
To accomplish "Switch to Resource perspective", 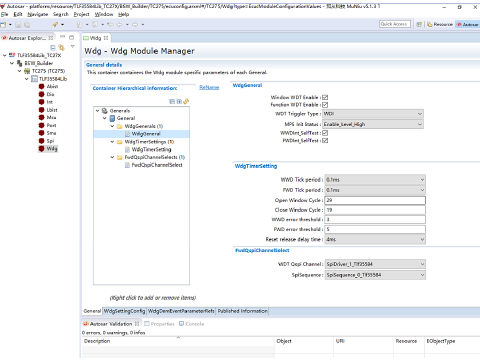I will click(x=440, y=24).
